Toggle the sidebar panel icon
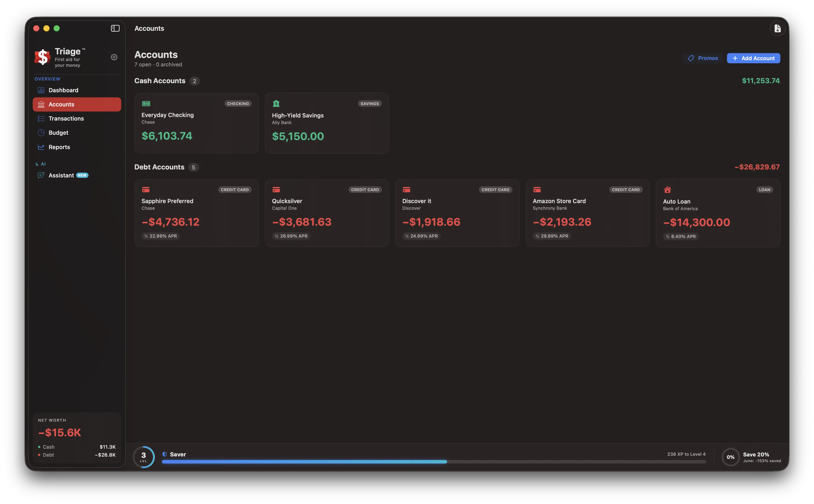 pyautogui.click(x=115, y=28)
